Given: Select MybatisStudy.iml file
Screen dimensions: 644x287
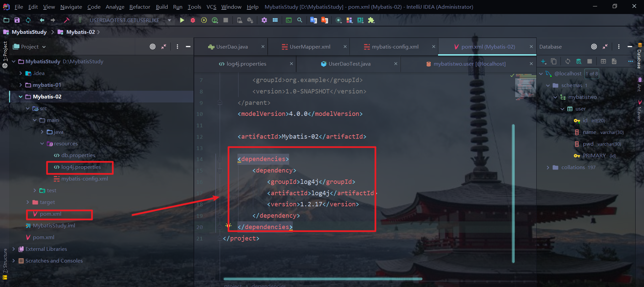Looking at the screenshot, I should pos(54,226).
